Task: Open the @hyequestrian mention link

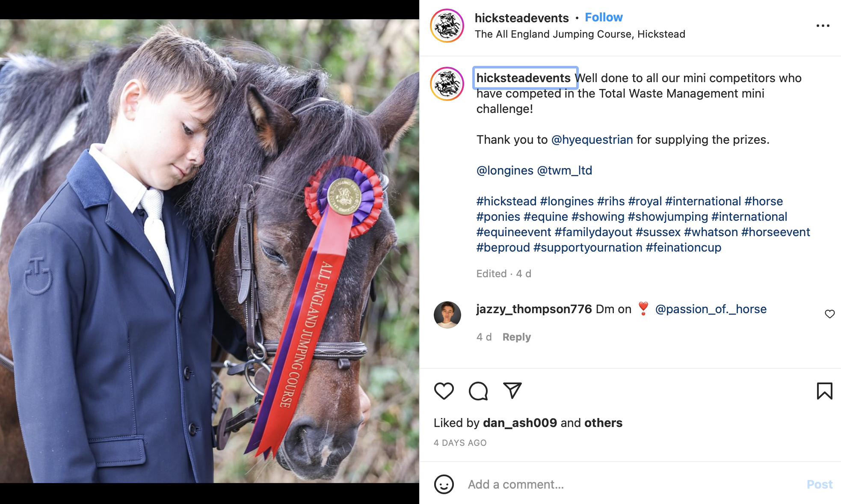Action: pos(592,140)
